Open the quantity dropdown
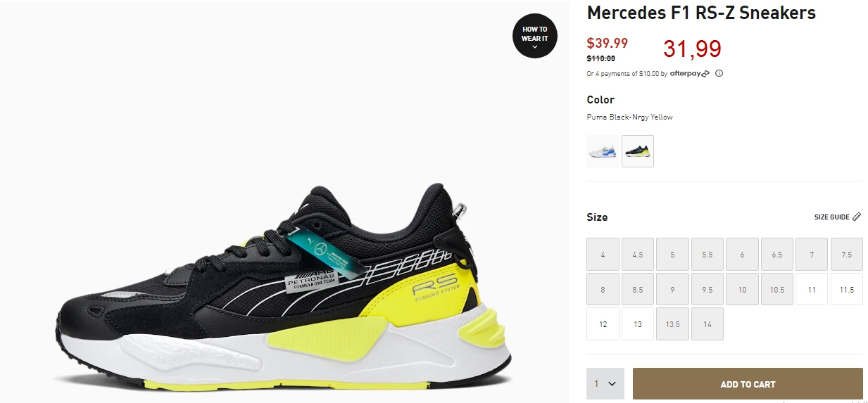Image resolution: width=868 pixels, height=403 pixels. (605, 384)
